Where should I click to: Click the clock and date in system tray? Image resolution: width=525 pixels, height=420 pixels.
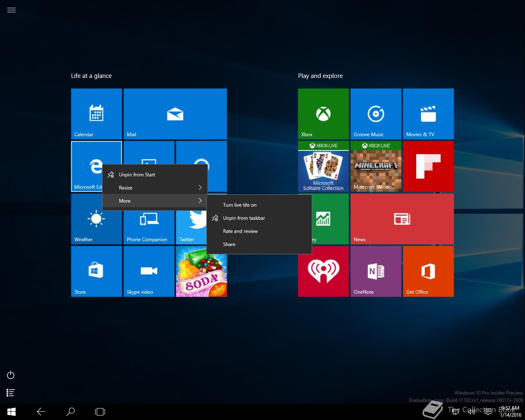pyautogui.click(x=511, y=412)
